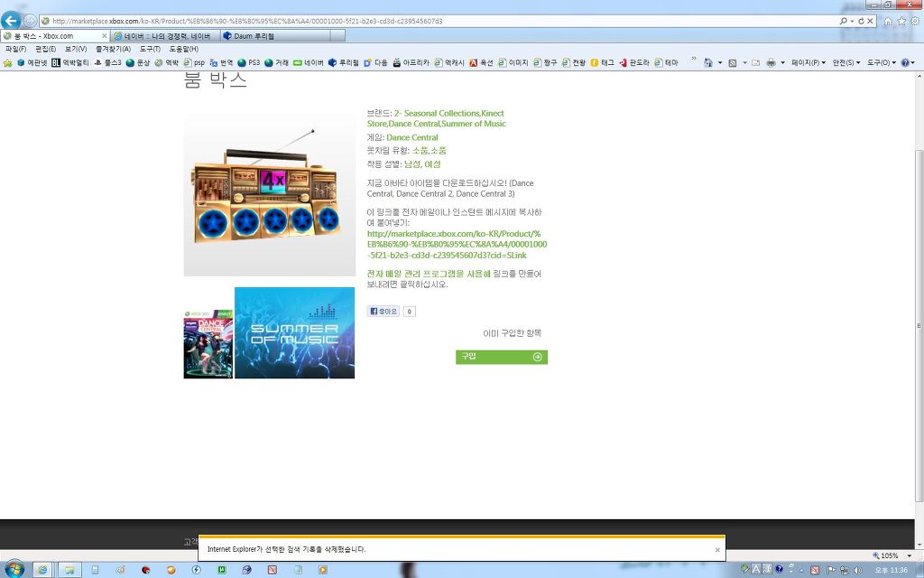This screenshot has height=578, width=924.
Task: Expand the 페이지(P) dropdown menu
Action: point(808,62)
